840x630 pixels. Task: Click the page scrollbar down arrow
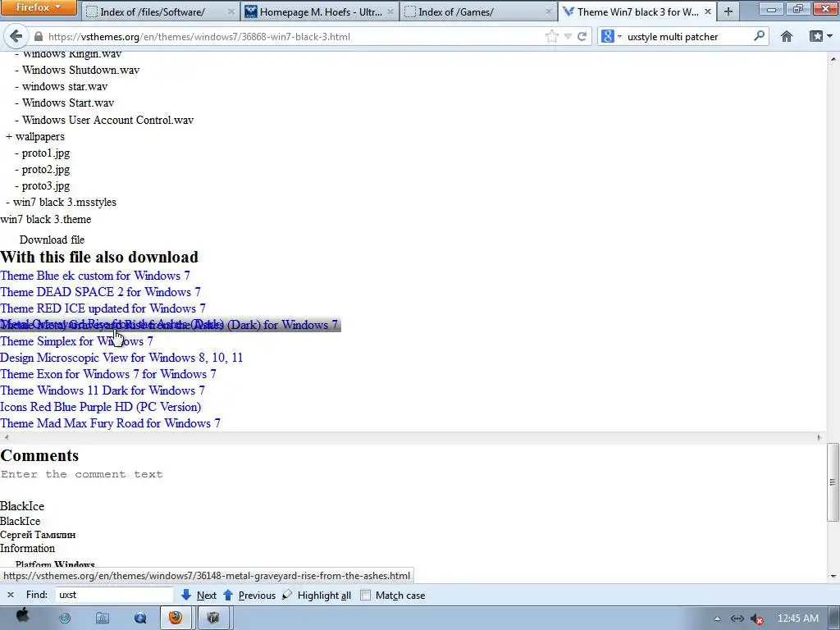(833, 577)
